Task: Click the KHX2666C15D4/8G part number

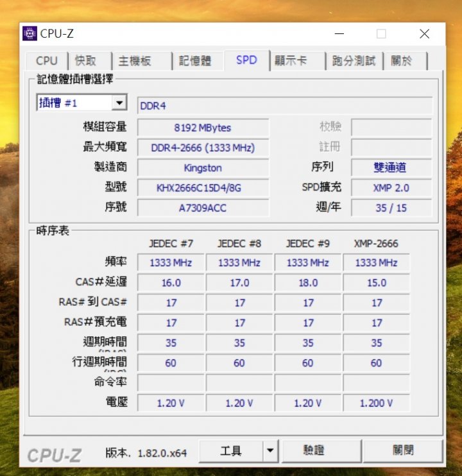Action: pyautogui.click(x=203, y=188)
